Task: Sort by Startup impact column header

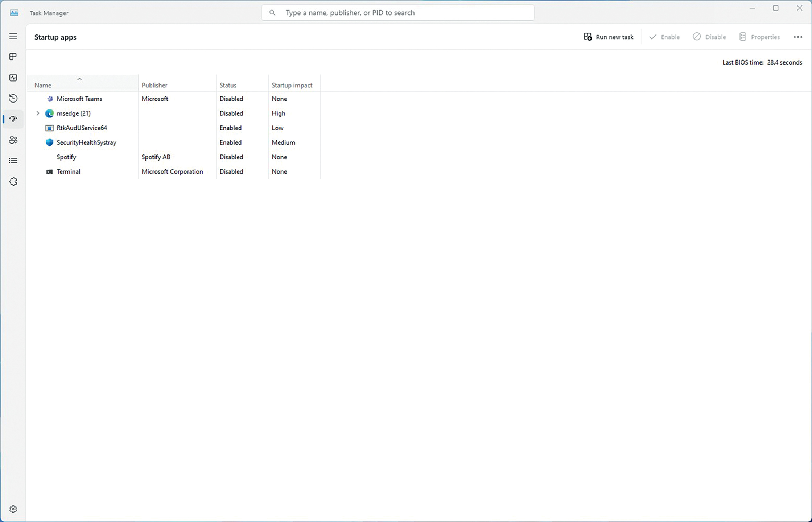Action: (294, 83)
